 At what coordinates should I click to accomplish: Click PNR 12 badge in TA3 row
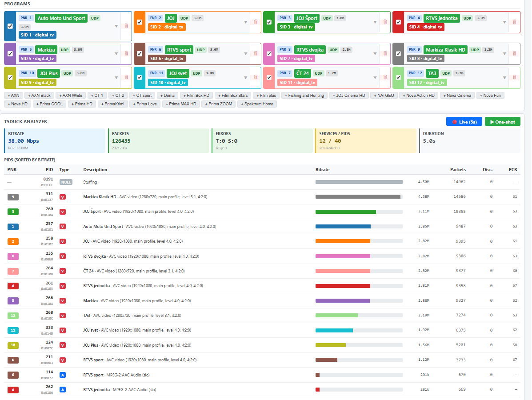pos(13,316)
